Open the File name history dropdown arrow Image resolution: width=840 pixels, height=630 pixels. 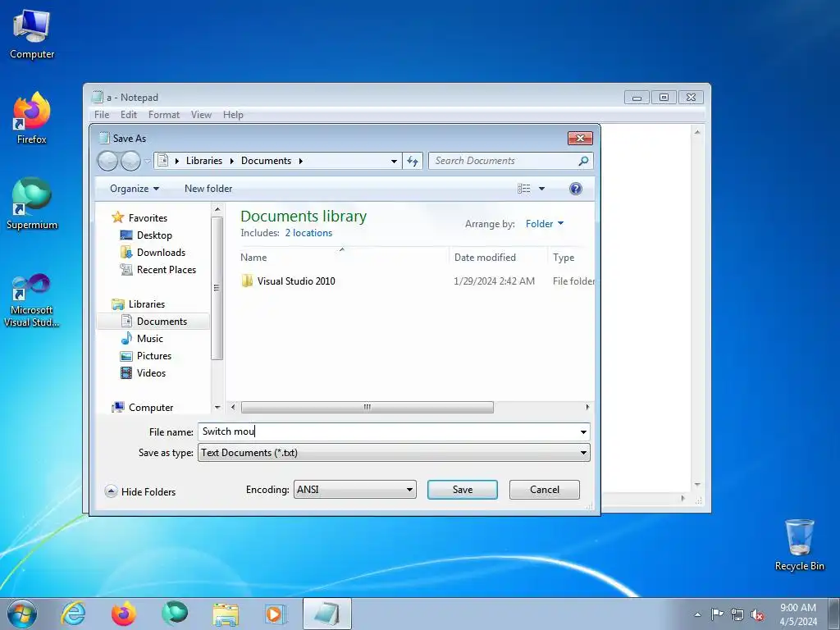point(583,431)
